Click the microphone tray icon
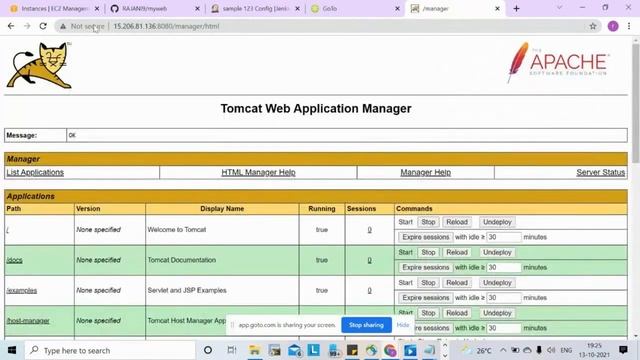The height and width of the screenshot is (360, 640). [x=539, y=350]
